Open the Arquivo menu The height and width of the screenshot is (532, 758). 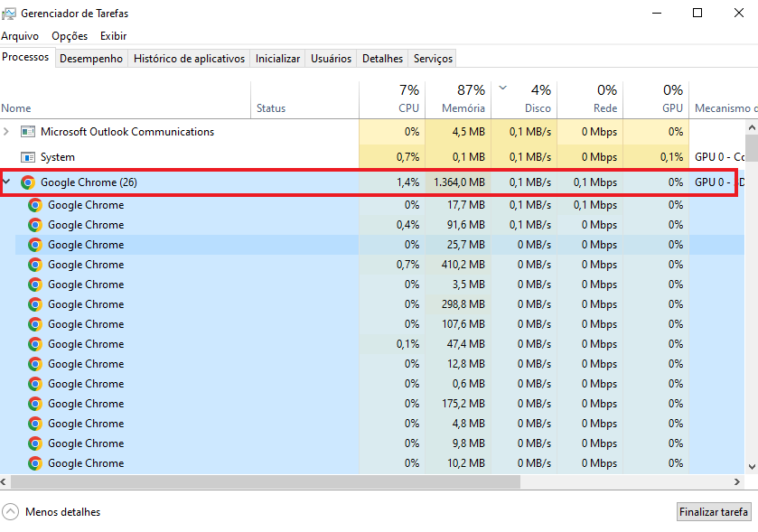(x=20, y=36)
